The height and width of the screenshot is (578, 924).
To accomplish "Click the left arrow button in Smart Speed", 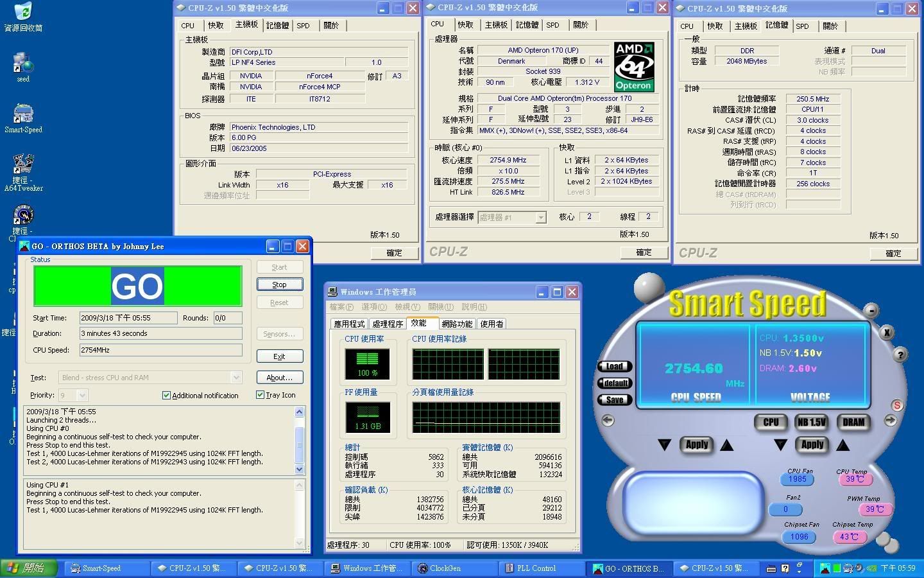I will (608, 421).
